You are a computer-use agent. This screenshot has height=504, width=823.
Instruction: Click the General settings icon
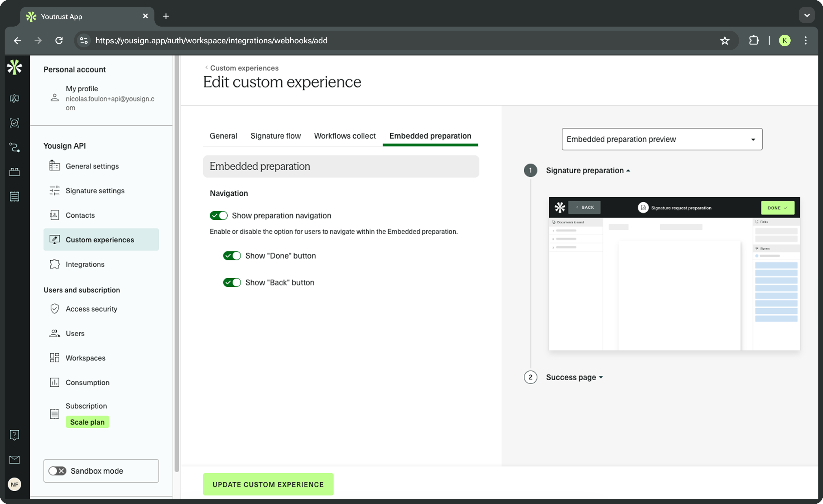pos(54,166)
